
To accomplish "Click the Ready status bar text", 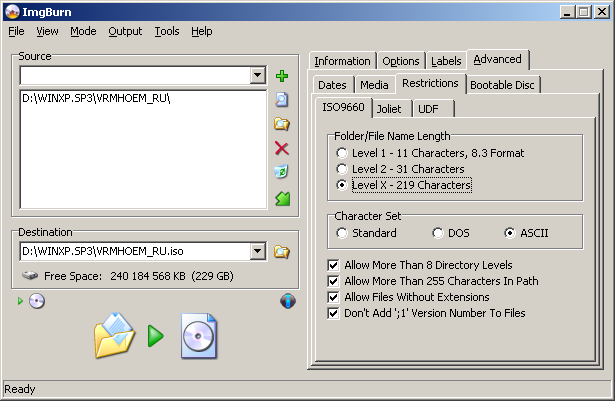I will tap(20, 389).
